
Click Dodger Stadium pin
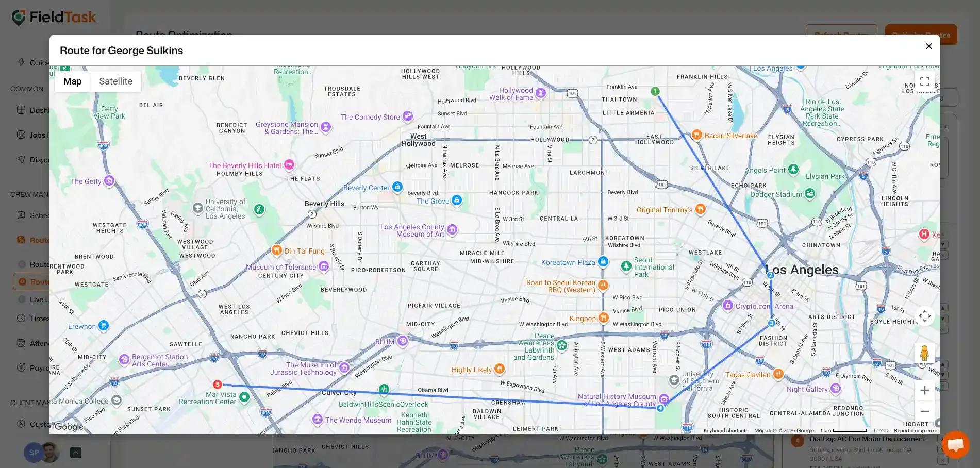point(810,194)
